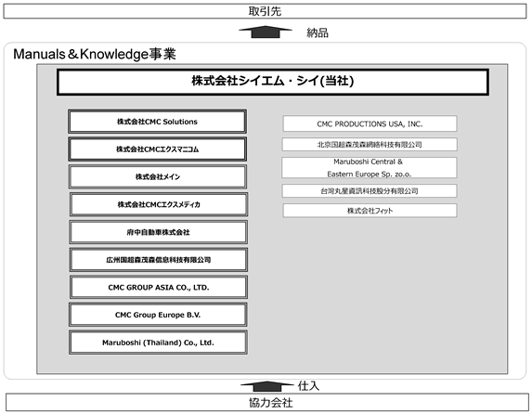
Task: Select the CMC GROUP ASIA CO., LTD. box
Action: 159,288
